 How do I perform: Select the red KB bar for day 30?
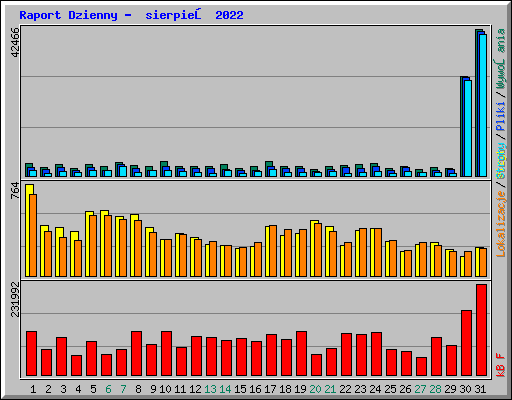(467, 343)
